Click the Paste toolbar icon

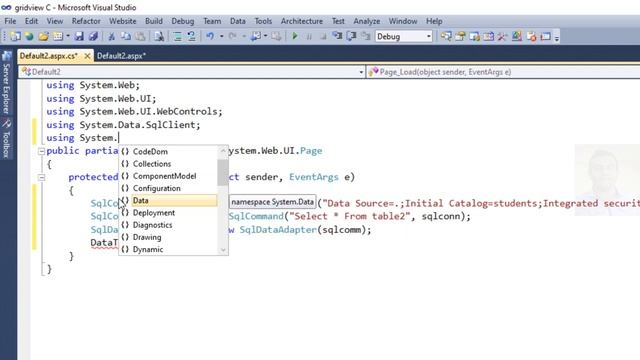tap(140, 36)
